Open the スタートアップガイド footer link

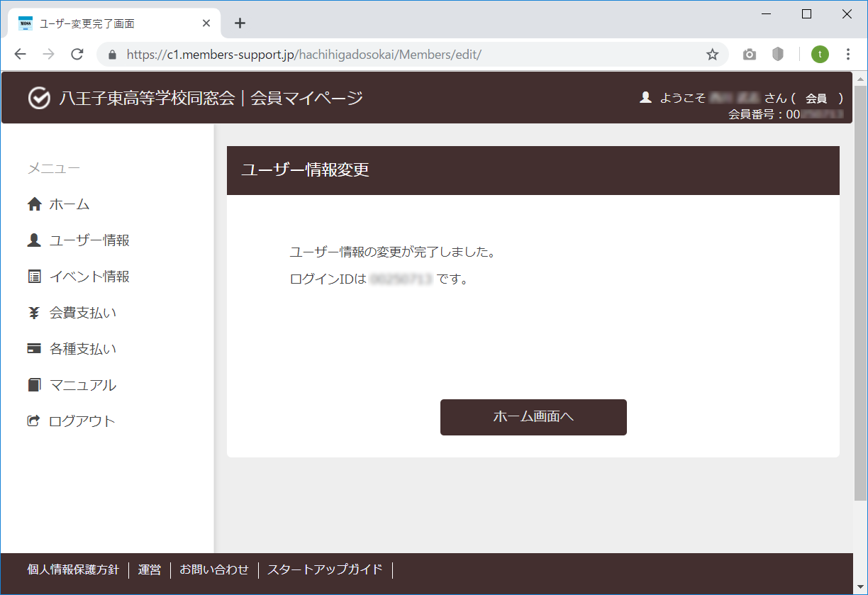tap(325, 569)
